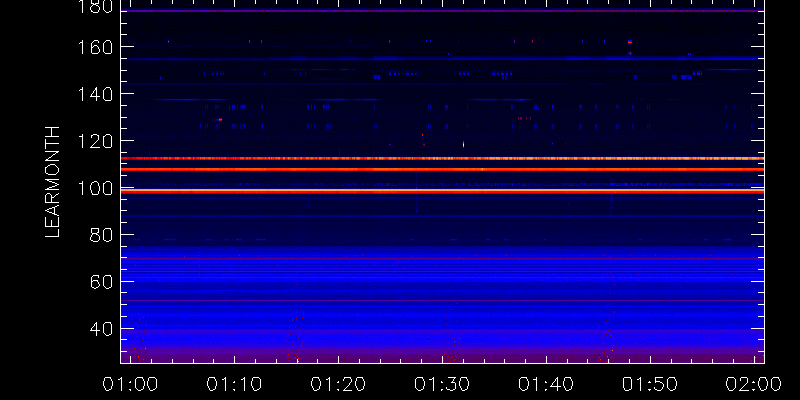800x400 pixels.
Task: Select the 60 frequency axis label
Action: 102,282
